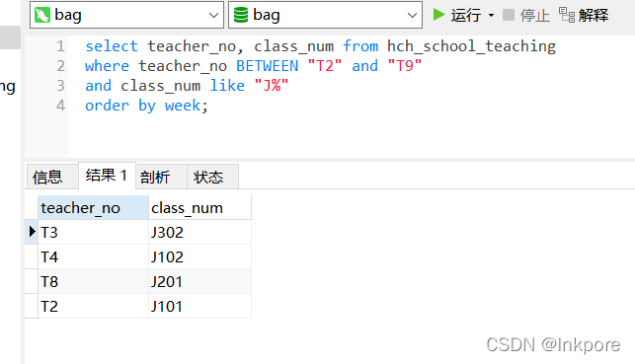Click the green Run play icon
635x364 pixels.
click(x=438, y=15)
